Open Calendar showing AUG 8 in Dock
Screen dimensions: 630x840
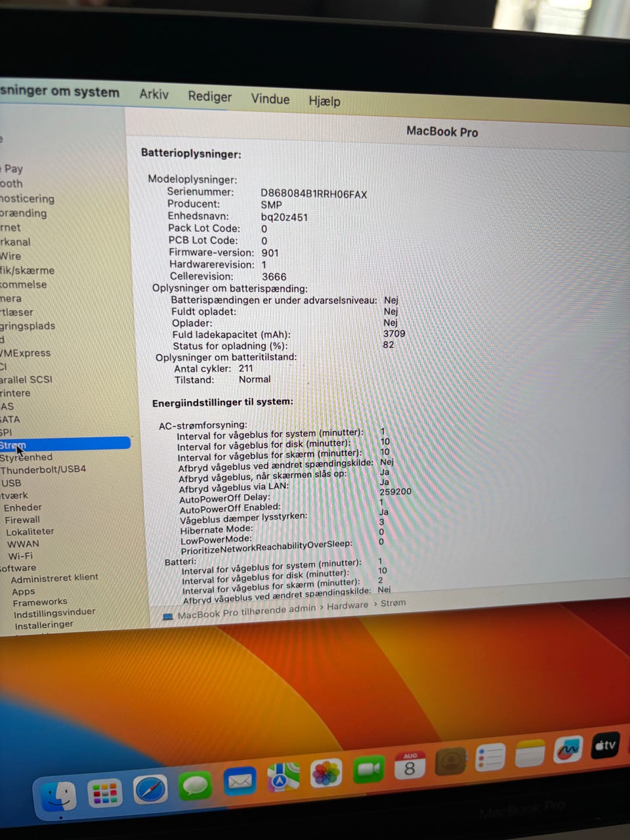pos(409,765)
